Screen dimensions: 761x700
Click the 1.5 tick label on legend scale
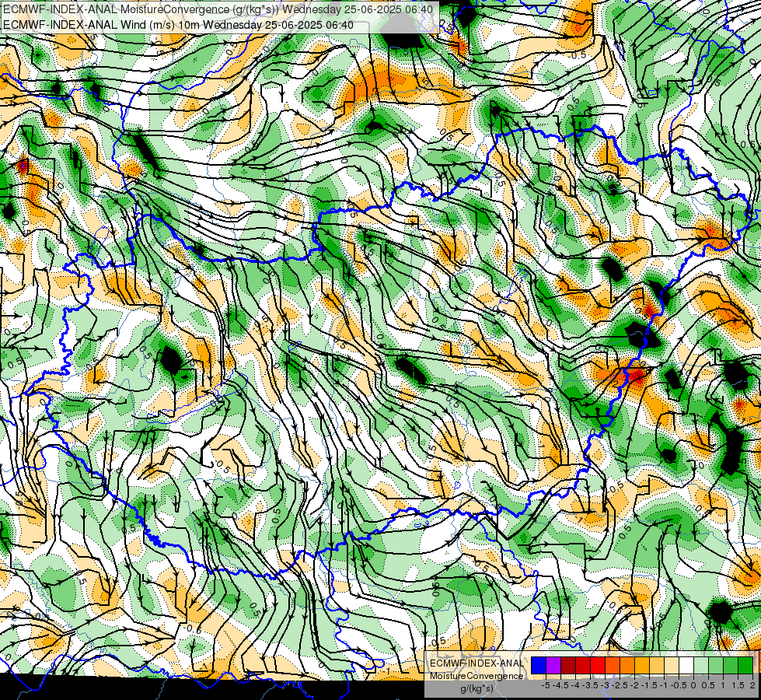click(x=738, y=685)
